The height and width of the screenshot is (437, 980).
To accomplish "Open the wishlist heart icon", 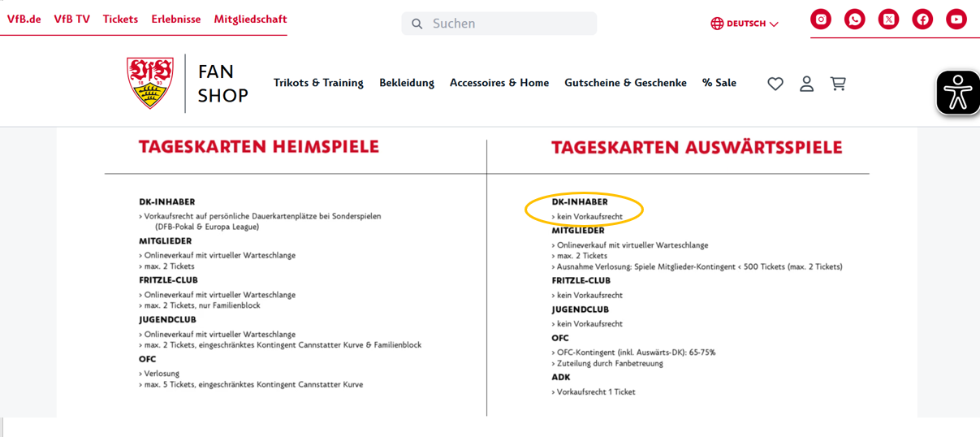I will point(775,84).
